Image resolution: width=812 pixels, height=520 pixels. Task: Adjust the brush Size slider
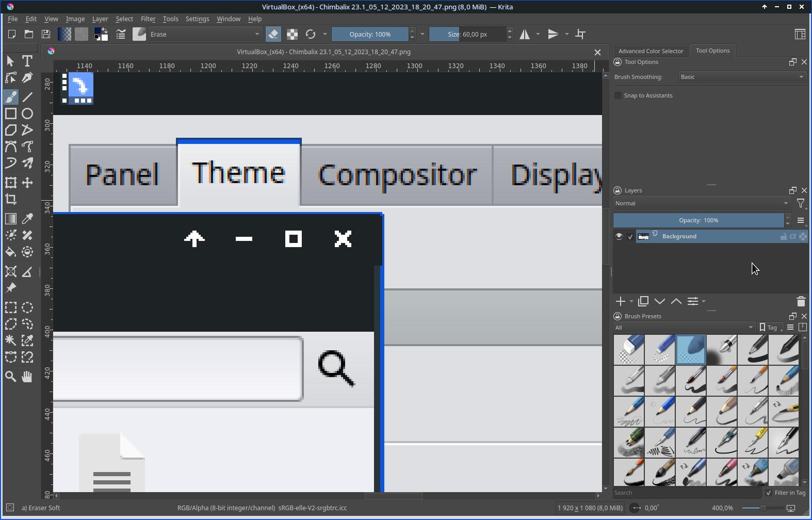pyautogui.click(x=467, y=34)
